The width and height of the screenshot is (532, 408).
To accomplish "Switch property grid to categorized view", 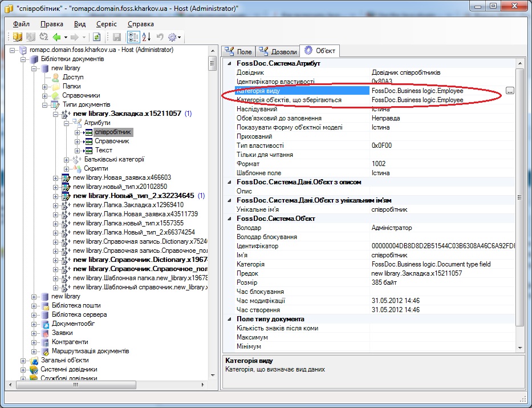I will click(x=133, y=37).
